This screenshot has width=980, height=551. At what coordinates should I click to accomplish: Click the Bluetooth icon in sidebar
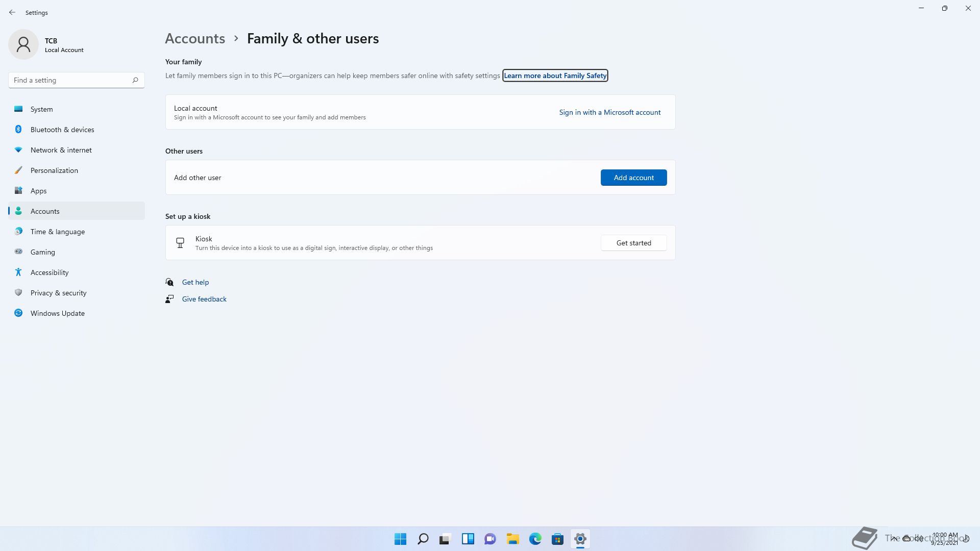[x=18, y=129]
